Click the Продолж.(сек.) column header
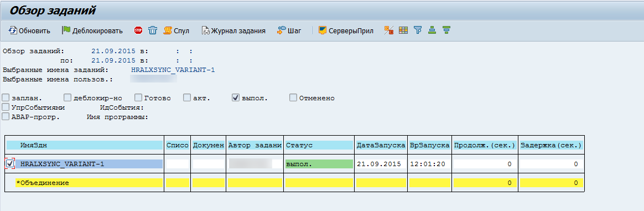Image resolution: width=644 pixels, height=211 pixels. click(485, 145)
